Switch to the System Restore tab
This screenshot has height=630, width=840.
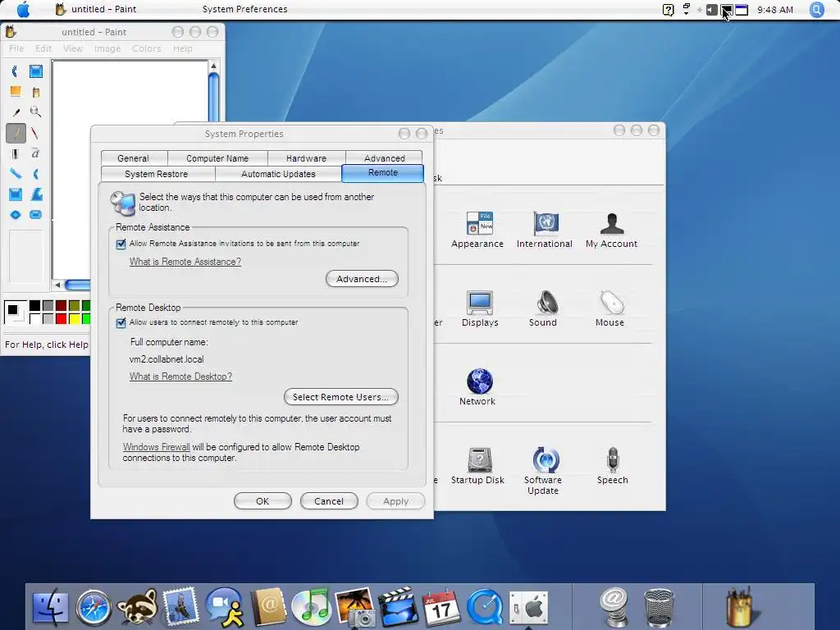tap(157, 174)
